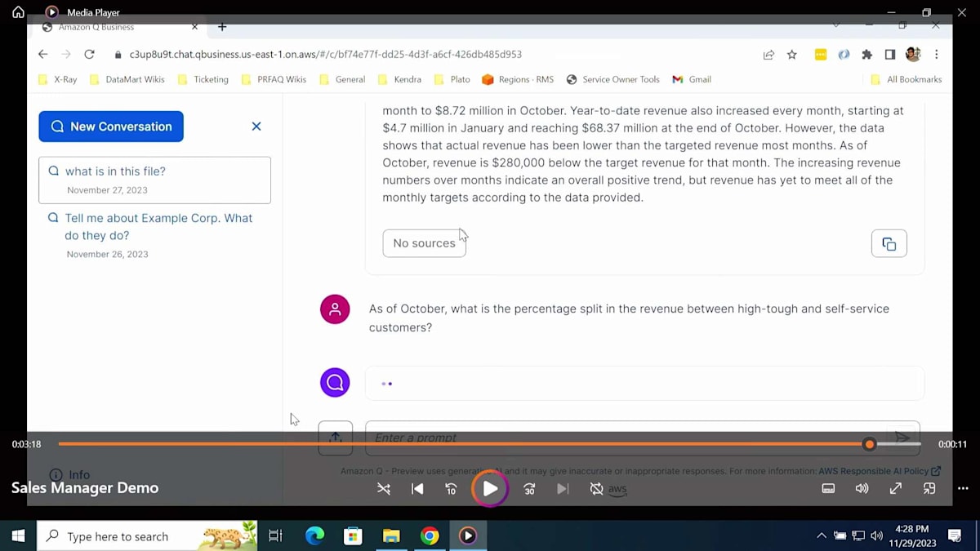
Task: Open the notification center icon
Action: coord(955,536)
